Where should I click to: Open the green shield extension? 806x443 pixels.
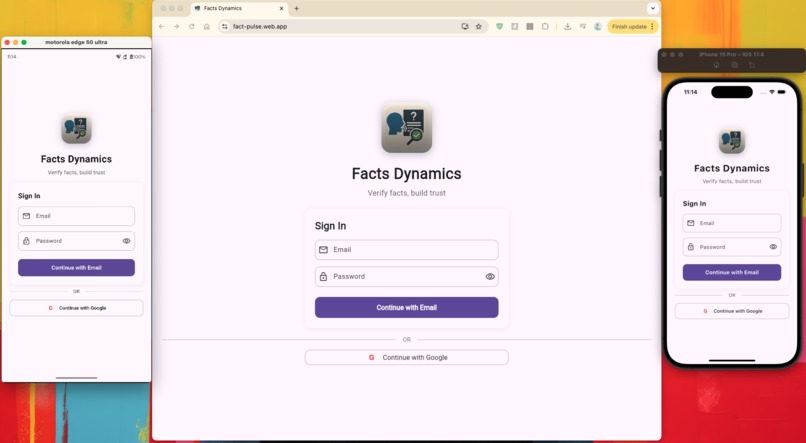point(499,27)
